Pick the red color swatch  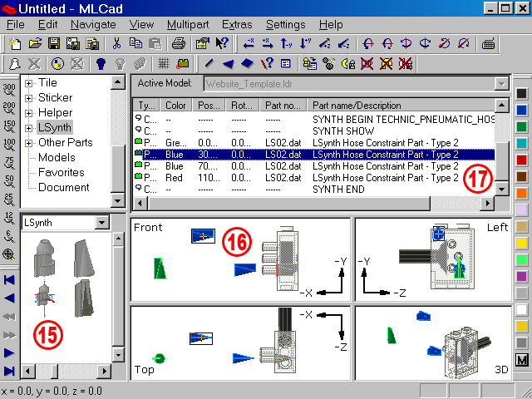(521, 160)
